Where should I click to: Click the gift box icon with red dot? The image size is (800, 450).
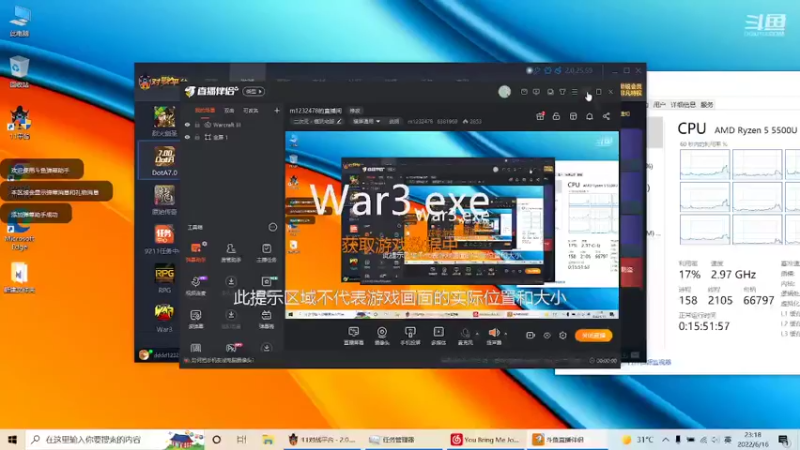click(540, 116)
